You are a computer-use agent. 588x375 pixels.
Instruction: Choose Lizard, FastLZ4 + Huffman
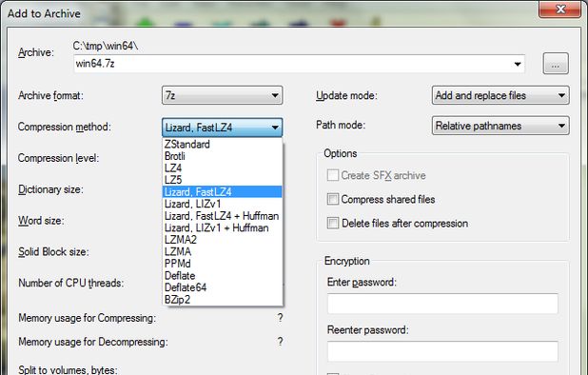click(x=222, y=216)
